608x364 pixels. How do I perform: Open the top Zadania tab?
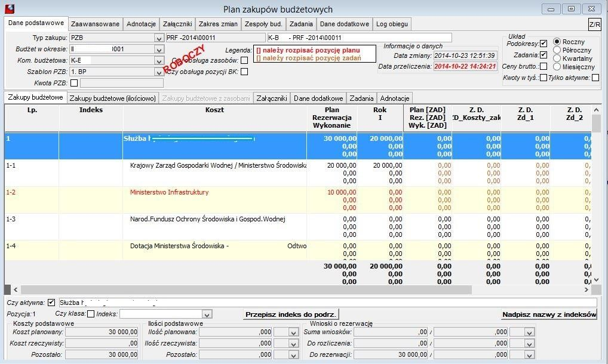coord(301,24)
